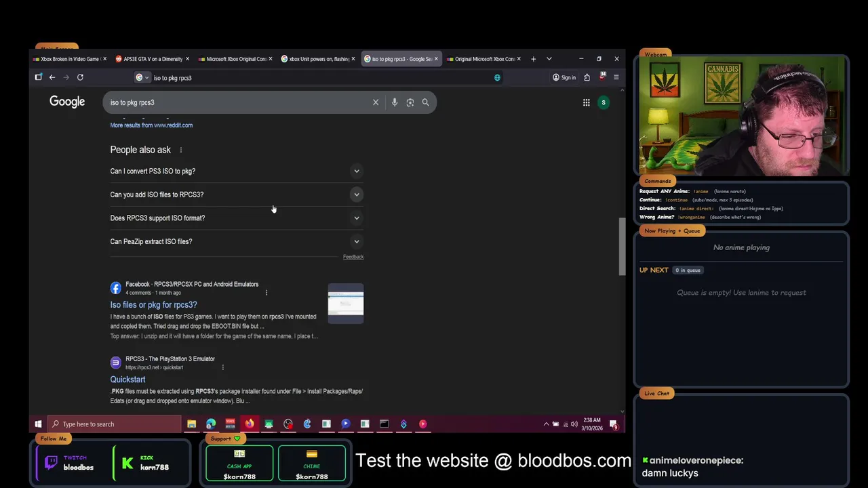868x488 pixels.
Task: Close the APS3E GTA V tab
Action: pos(188,59)
